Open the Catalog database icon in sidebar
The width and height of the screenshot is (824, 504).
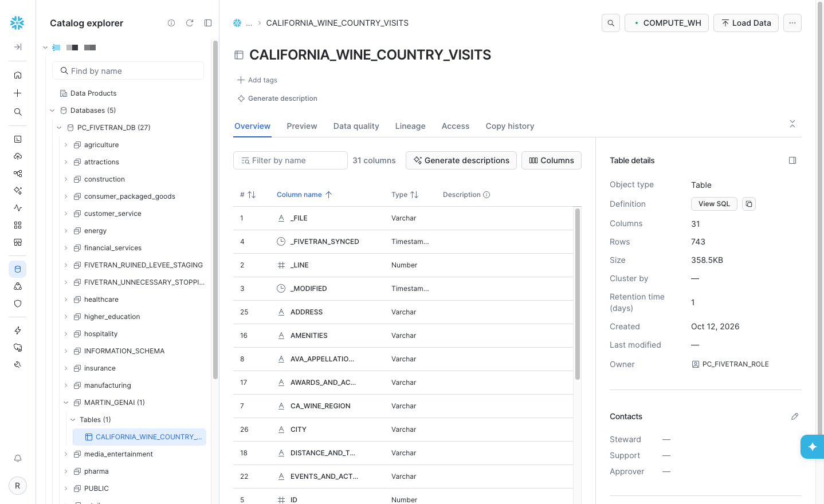pyautogui.click(x=18, y=269)
